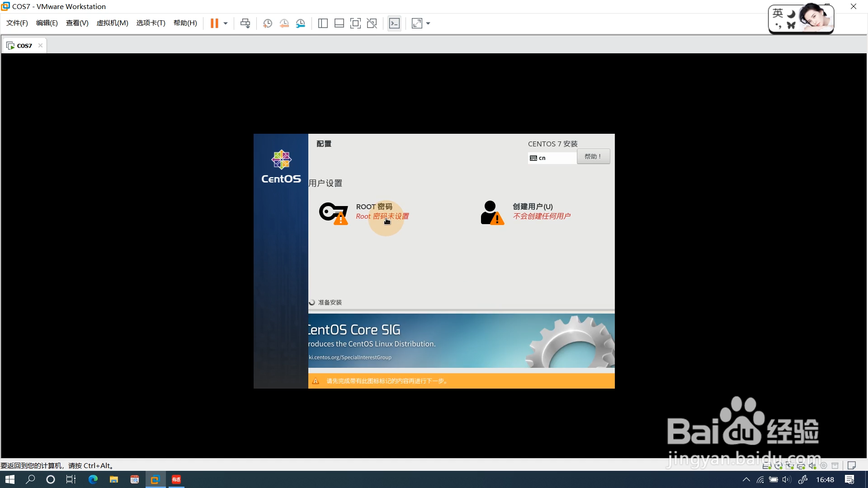The image size is (868, 488).
Task: Open the power options dropdown arrow
Action: (x=226, y=23)
